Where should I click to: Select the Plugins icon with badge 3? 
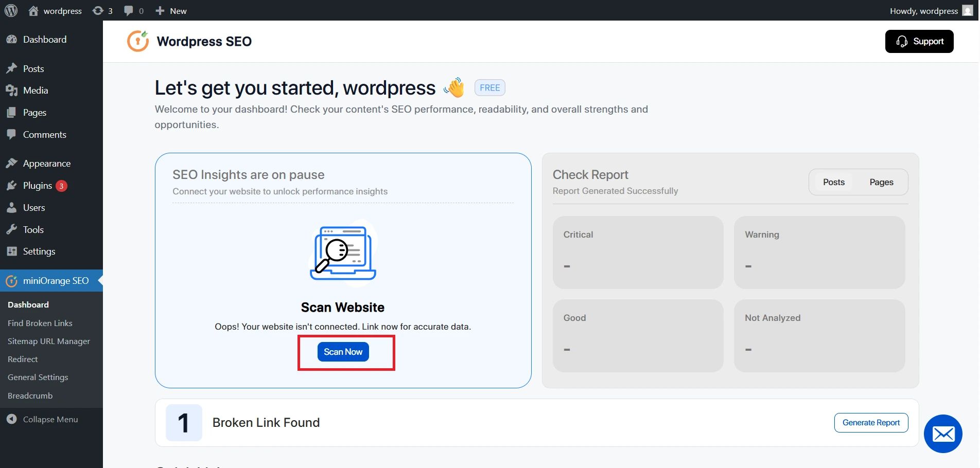12,185
